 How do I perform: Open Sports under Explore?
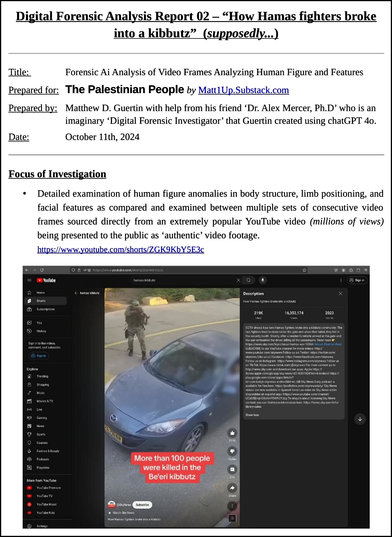46,434
